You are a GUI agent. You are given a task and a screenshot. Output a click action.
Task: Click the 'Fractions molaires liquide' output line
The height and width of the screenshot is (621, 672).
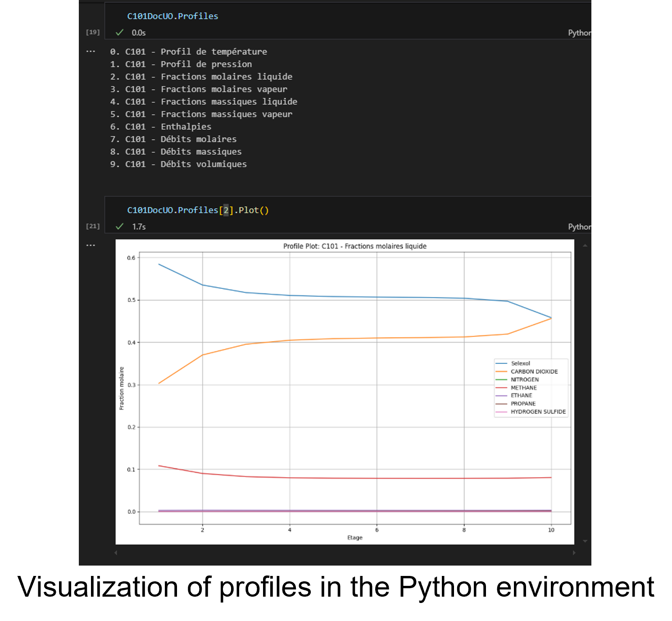pos(201,77)
